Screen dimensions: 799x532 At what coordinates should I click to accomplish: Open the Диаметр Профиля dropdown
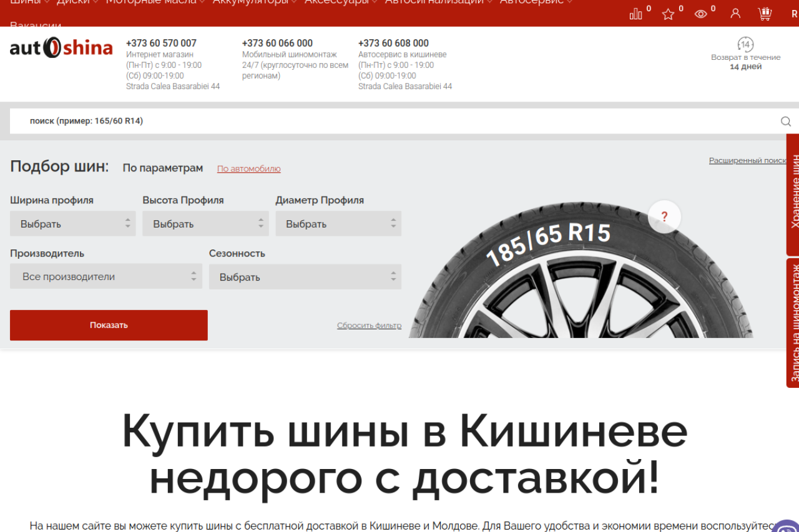[338, 224]
